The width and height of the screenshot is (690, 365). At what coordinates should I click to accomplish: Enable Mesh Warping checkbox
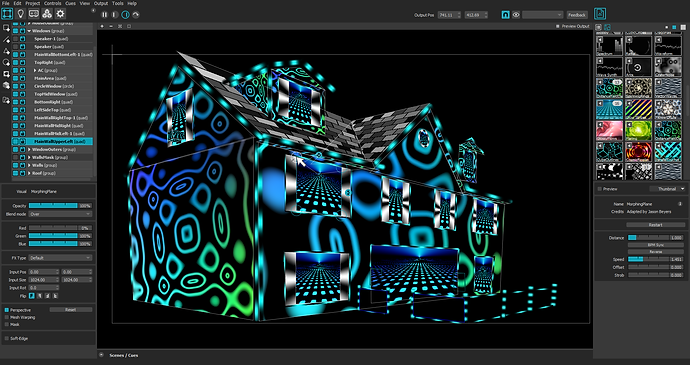[x=7, y=317]
